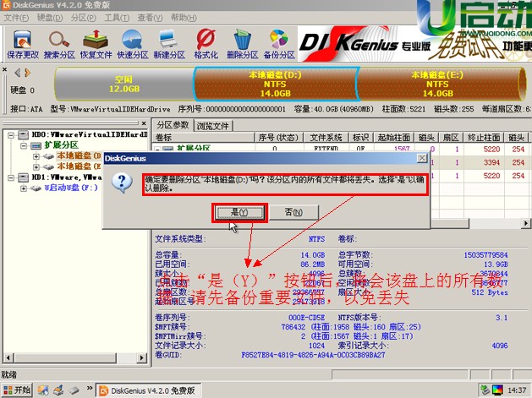Collapse the HD0 tree node
Viewport: 532px width, 398px height.
point(11,135)
